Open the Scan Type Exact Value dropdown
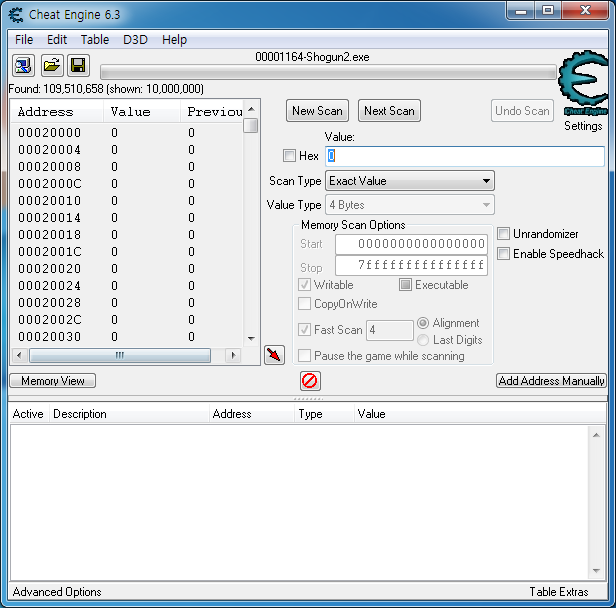The width and height of the screenshot is (616, 608). [x=410, y=181]
